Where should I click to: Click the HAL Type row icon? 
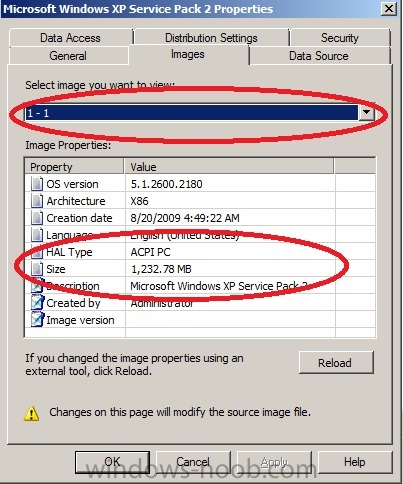pos(37,252)
